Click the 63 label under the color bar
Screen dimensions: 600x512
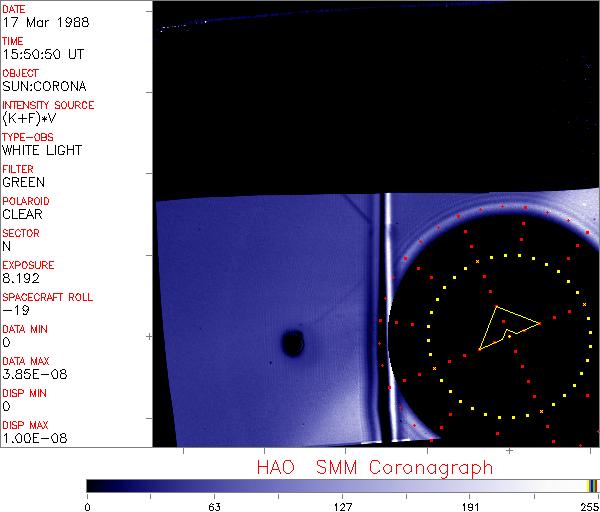(214, 506)
